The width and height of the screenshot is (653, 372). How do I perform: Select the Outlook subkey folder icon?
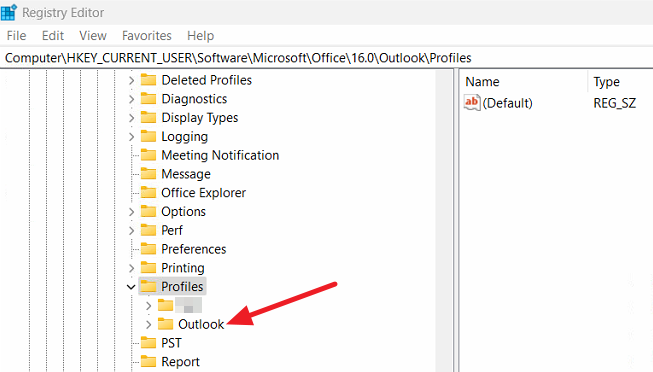pyautogui.click(x=165, y=324)
